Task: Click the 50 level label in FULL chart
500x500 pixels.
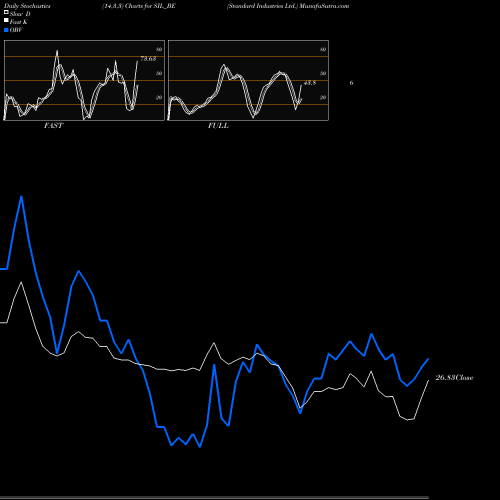Action: (323, 73)
